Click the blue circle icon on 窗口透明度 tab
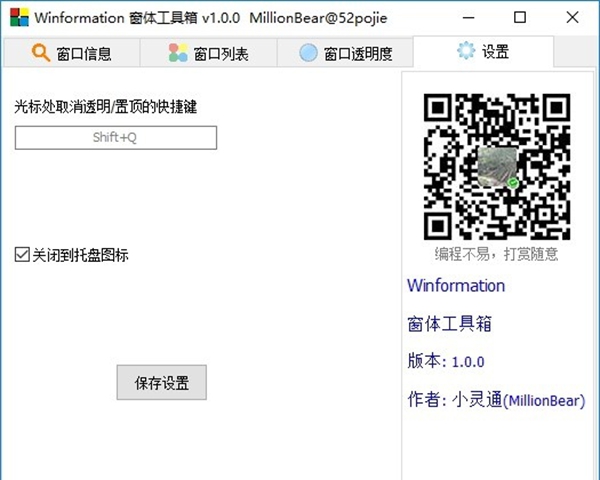This screenshot has width=600, height=480. coord(308,53)
